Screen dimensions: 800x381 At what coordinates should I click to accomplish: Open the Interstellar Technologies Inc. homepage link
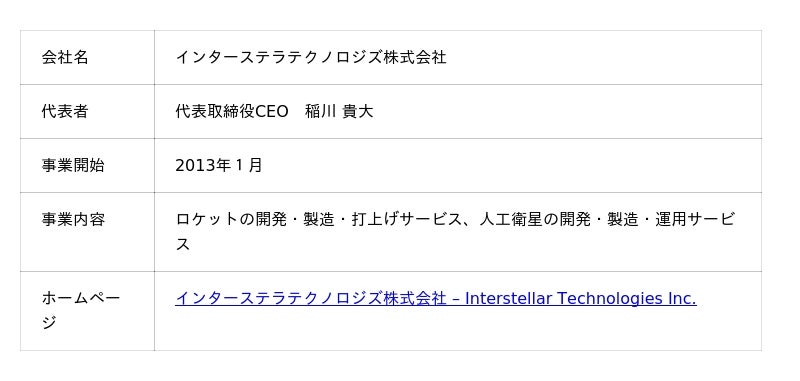(436, 298)
